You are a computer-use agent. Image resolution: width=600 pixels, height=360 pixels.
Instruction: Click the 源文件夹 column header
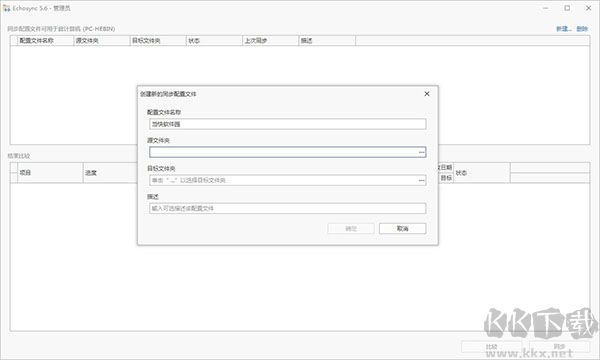101,41
